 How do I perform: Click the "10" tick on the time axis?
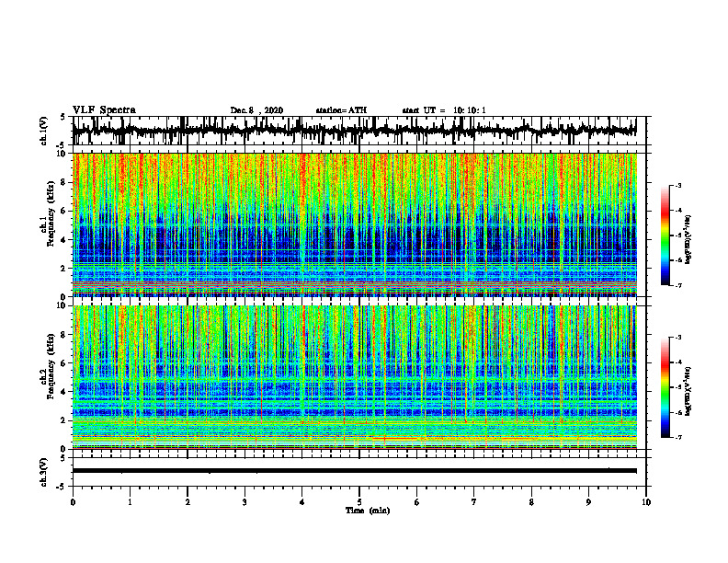click(646, 502)
